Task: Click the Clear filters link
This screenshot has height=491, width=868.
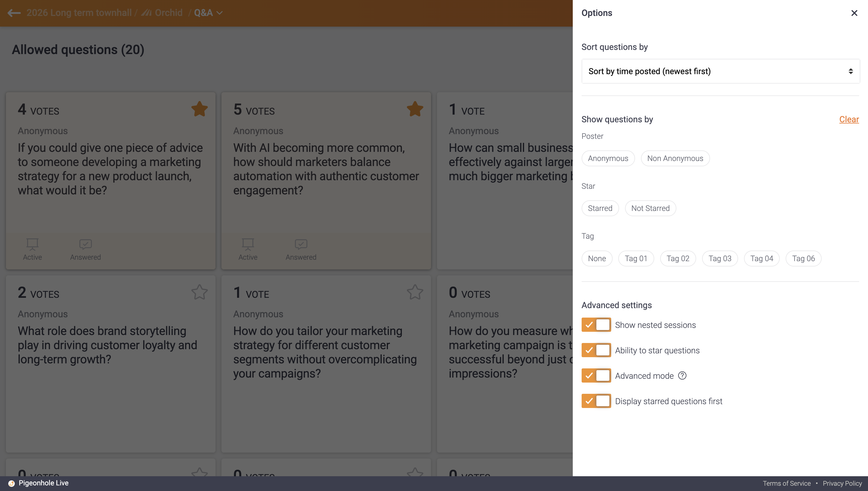Action: [x=849, y=119]
